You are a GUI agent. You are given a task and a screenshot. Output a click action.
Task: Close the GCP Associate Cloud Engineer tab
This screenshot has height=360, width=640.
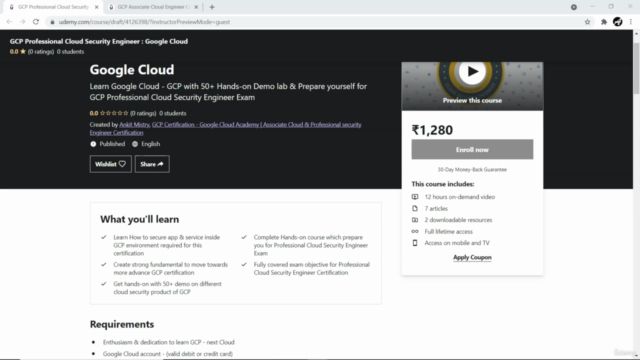196,7
